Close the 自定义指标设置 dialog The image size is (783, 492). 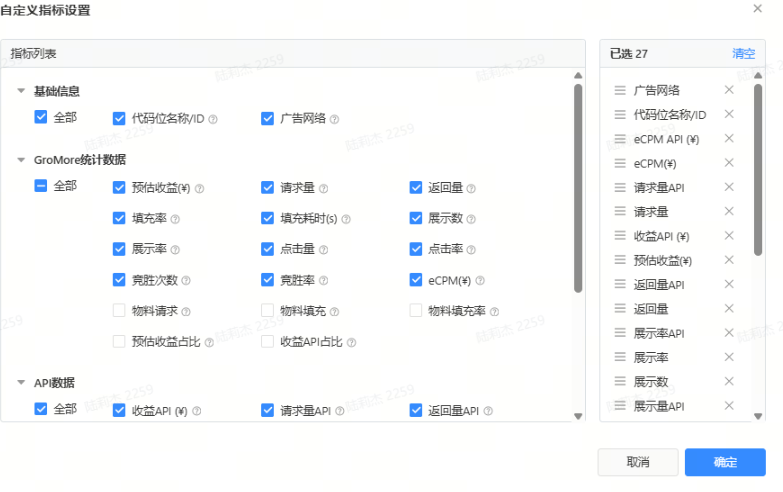(757, 9)
